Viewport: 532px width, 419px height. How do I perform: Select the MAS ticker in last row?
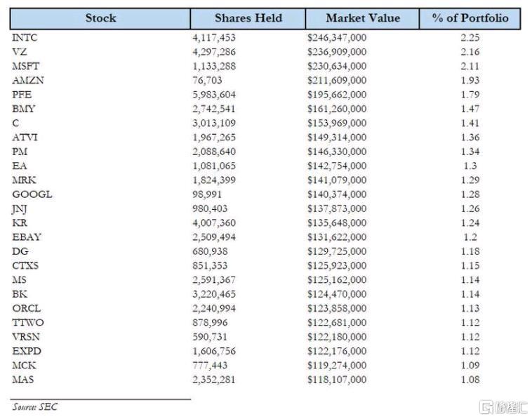[x=22, y=380]
